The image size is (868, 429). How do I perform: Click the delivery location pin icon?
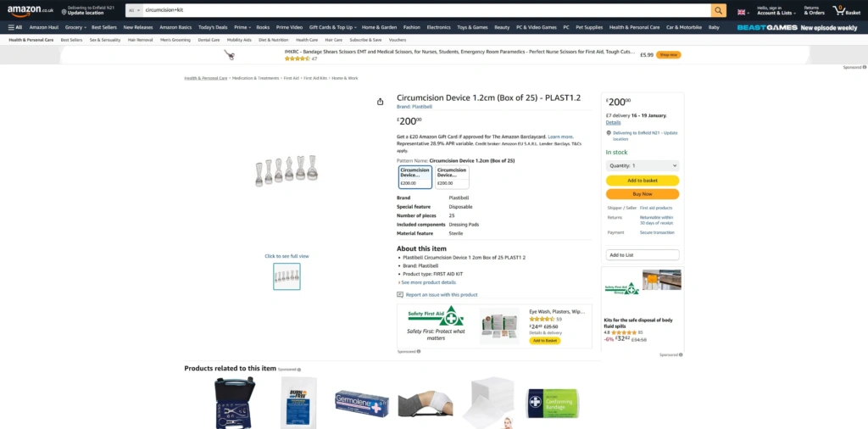[x=609, y=133]
